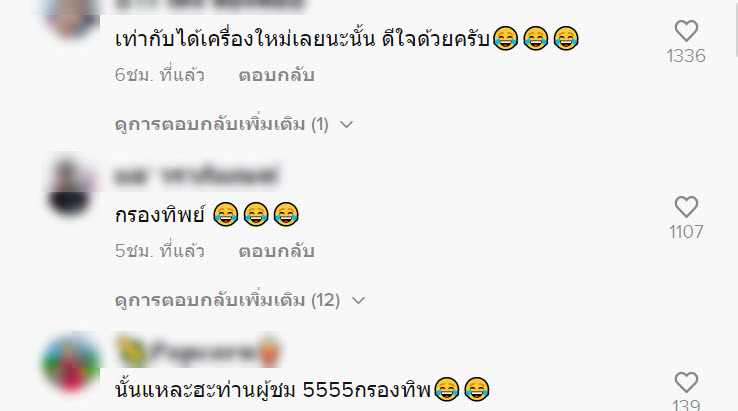Open blurred username with corn emoji

[198, 351]
